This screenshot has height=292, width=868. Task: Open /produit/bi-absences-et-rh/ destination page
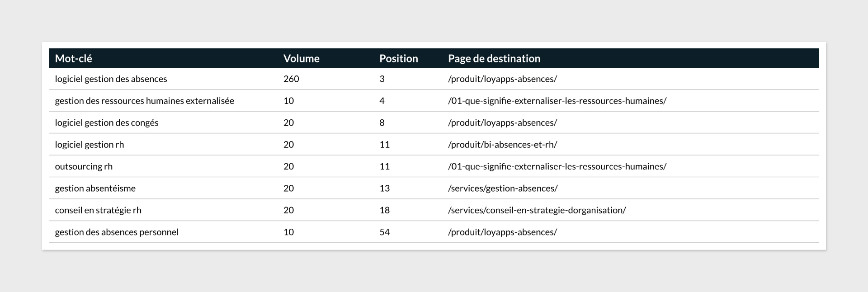[x=502, y=145]
